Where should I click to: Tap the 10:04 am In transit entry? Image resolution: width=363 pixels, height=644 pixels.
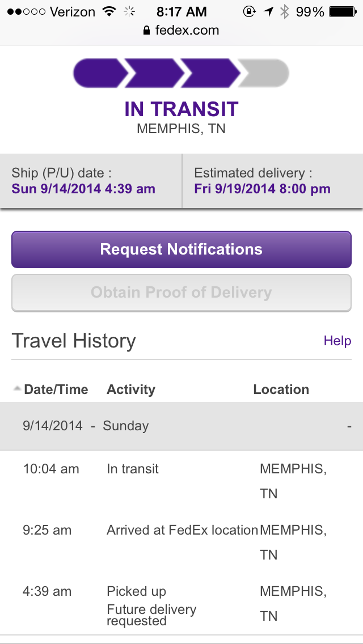[133, 469]
